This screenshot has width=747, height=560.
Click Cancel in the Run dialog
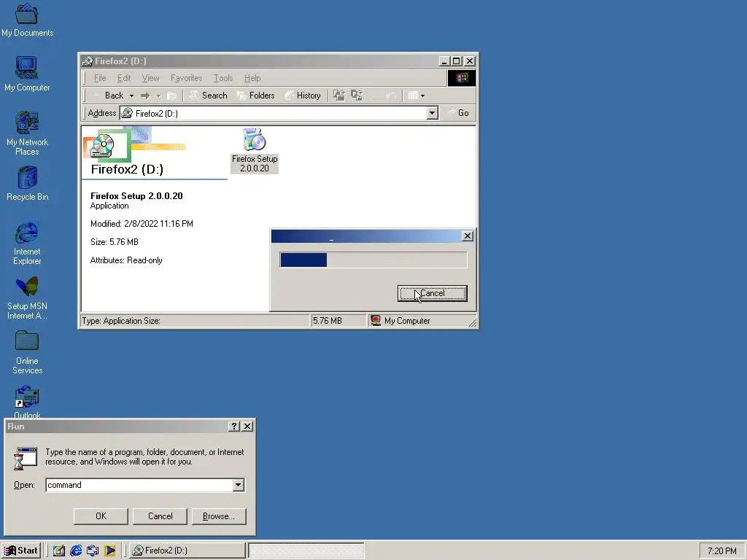pyautogui.click(x=160, y=516)
